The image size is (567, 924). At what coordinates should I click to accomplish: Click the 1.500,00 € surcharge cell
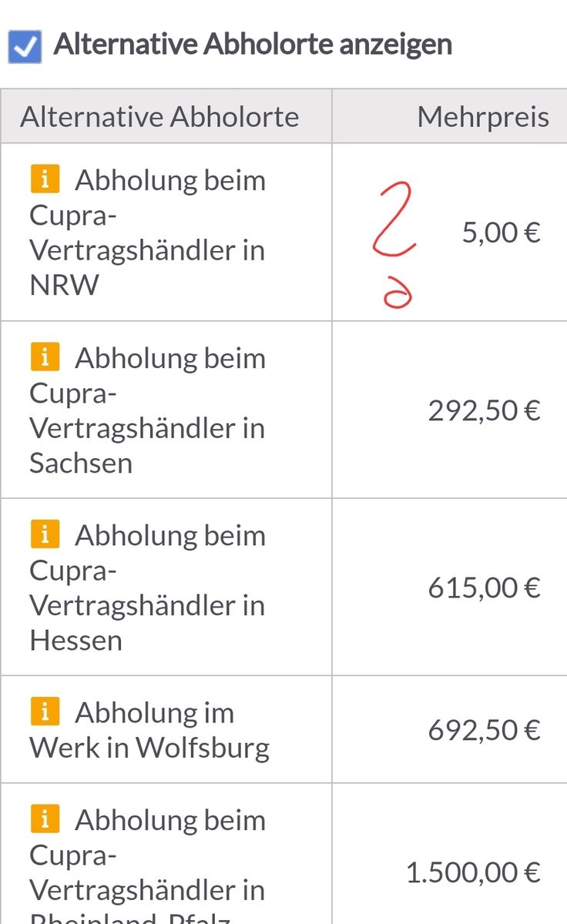click(473, 872)
